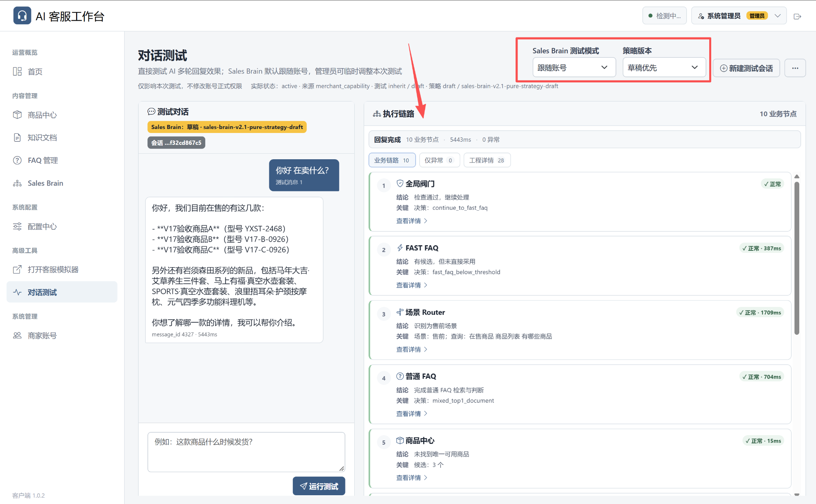Click the test message input field
816x504 pixels.
pyautogui.click(x=246, y=452)
